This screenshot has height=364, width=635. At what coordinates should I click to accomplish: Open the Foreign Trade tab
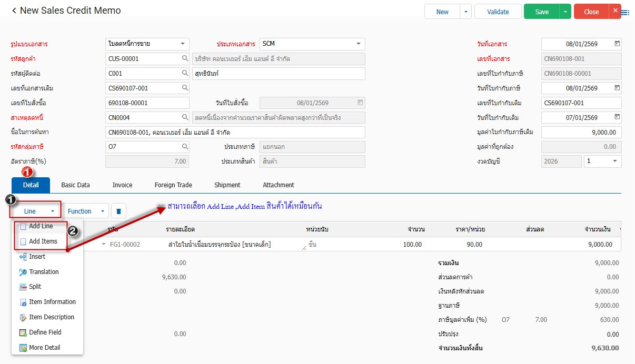(x=173, y=185)
